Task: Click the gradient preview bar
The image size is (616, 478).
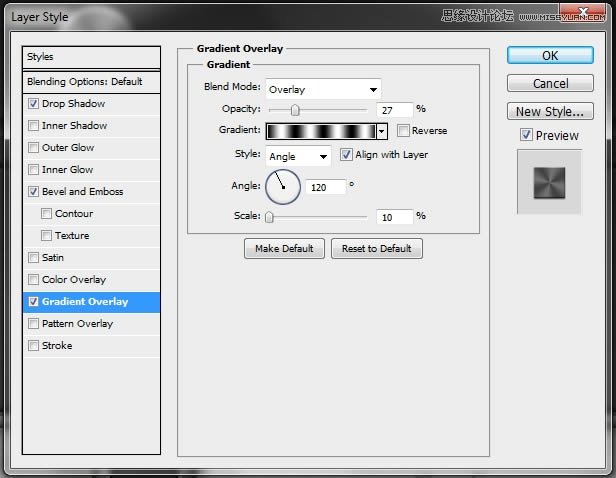Action: (x=321, y=131)
